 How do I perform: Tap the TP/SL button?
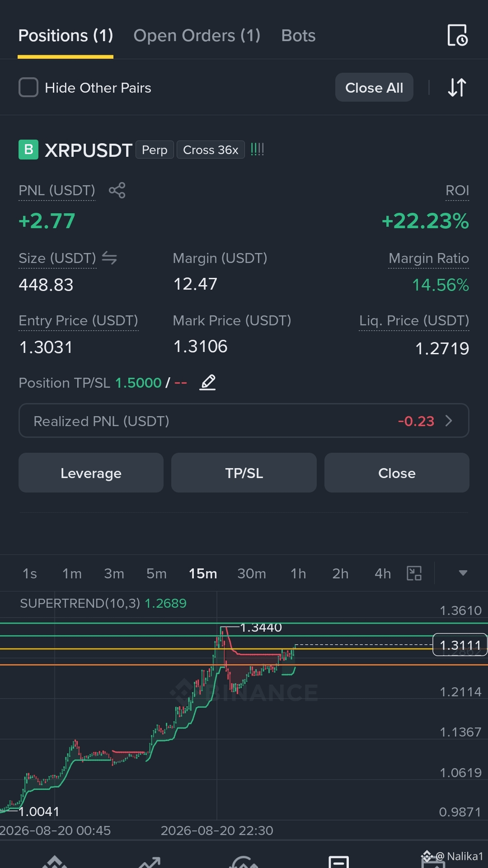(244, 473)
